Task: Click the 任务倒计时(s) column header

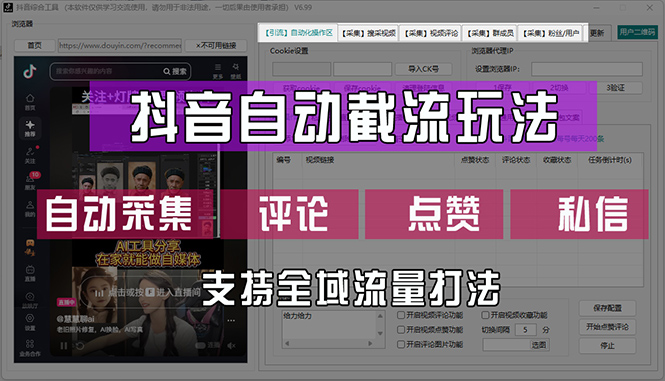Action: [609, 160]
